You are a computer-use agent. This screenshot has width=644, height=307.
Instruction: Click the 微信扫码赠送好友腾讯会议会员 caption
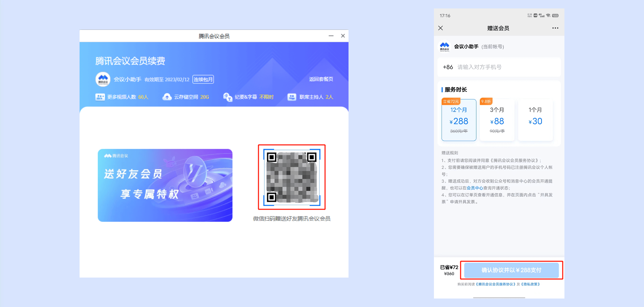point(292,219)
